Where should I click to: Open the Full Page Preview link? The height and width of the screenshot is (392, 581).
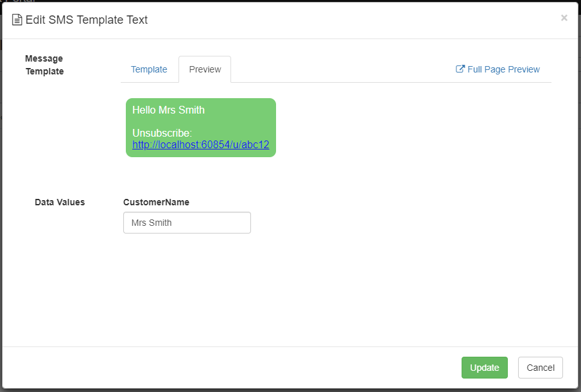point(498,69)
